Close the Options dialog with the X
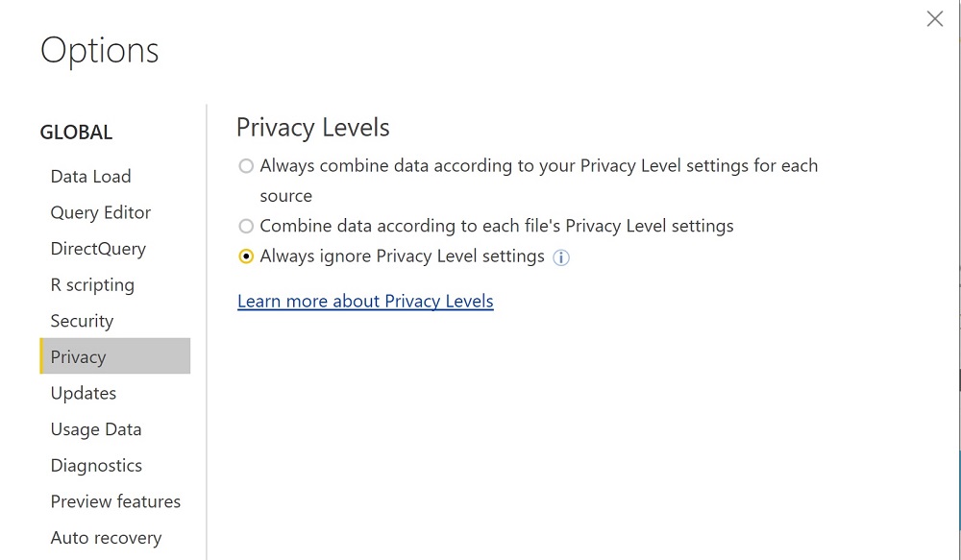961x560 pixels. (x=935, y=19)
